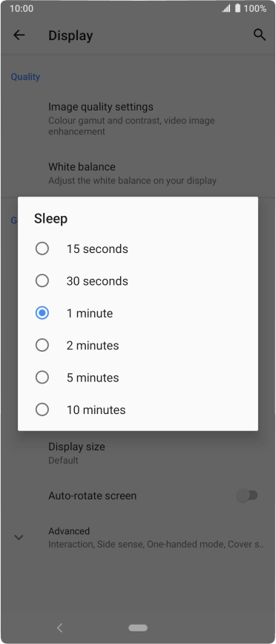The image size is (276, 644).
Task: Open White balance settings
Action: (138, 173)
